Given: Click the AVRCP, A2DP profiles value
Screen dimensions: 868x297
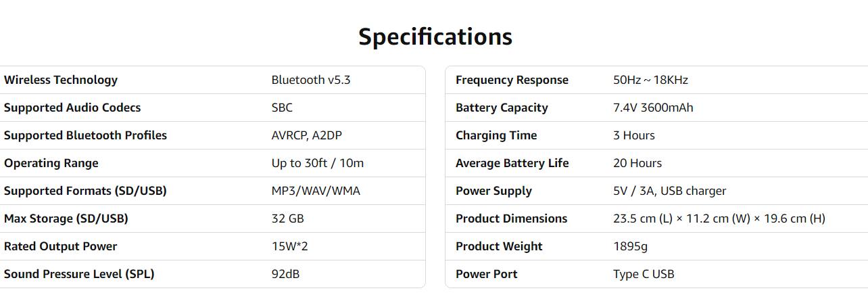Looking at the screenshot, I should click(x=307, y=135).
